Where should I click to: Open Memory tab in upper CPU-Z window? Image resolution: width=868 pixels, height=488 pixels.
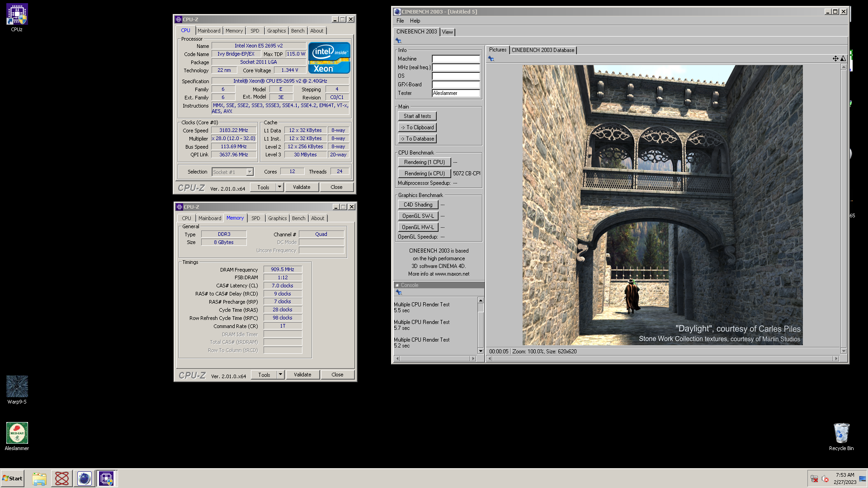point(234,31)
